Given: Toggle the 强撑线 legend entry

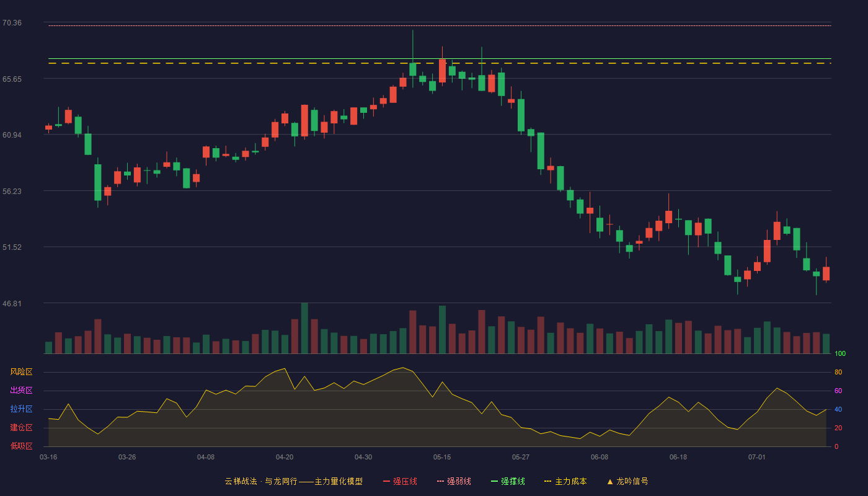Looking at the screenshot, I should pyautogui.click(x=508, y=481).
